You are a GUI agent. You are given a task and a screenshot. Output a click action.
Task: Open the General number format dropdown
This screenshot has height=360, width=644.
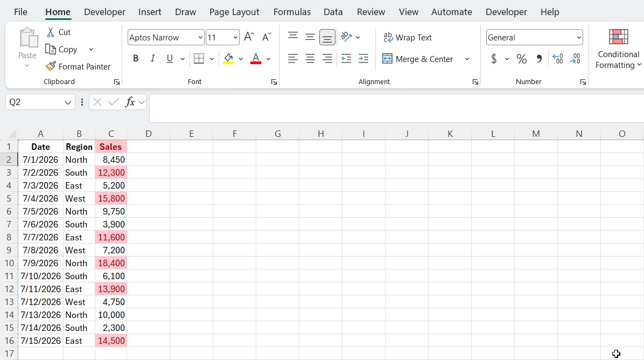[579, 37]
